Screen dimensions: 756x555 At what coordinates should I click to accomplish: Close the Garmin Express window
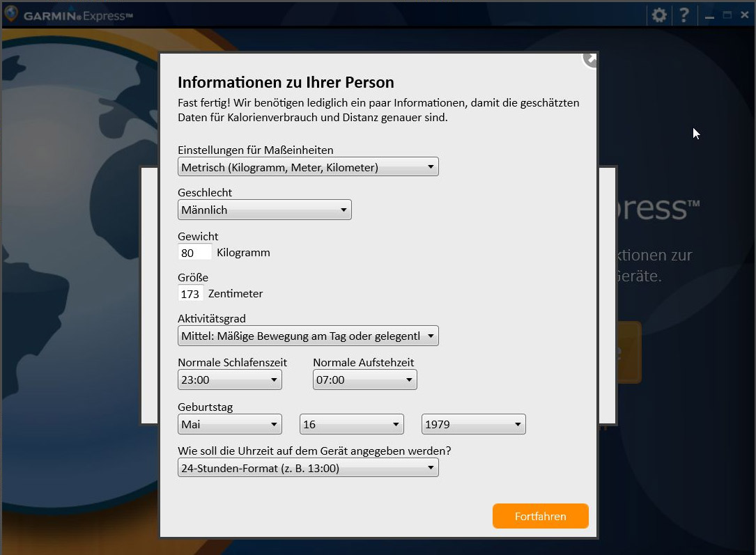pyautogui.click(x=744, y=15)
